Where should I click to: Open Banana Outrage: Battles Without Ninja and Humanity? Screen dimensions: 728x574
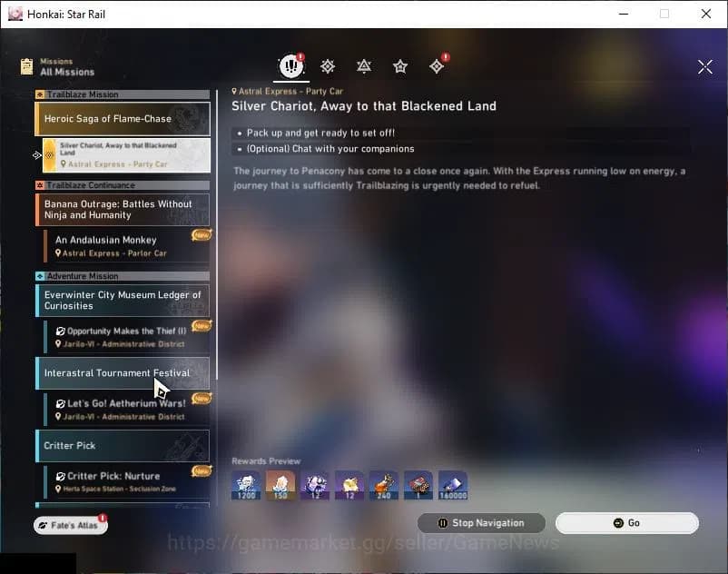click(x=123, y=210)
